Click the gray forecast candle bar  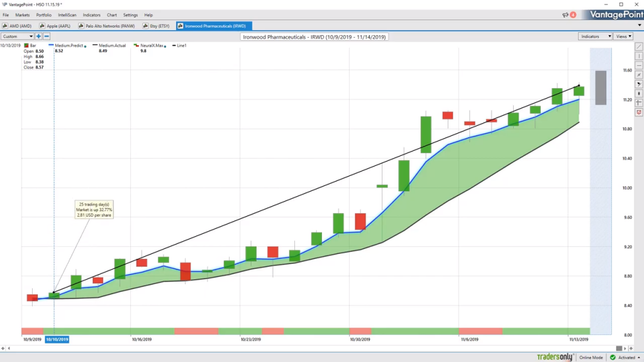click(x=601, y=88)
